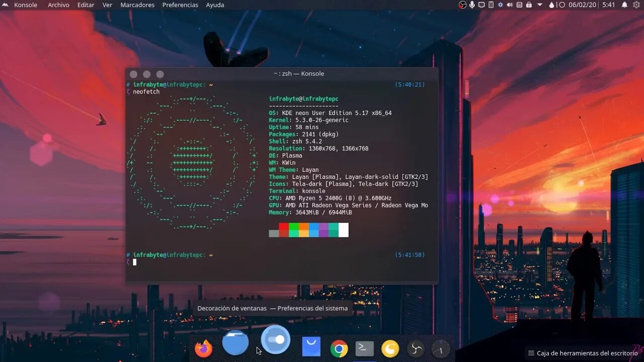Click the 'Decoración de ventanas' tooltip
The width and height of the screenshot is (644, 362).
[x=272, y=308]
